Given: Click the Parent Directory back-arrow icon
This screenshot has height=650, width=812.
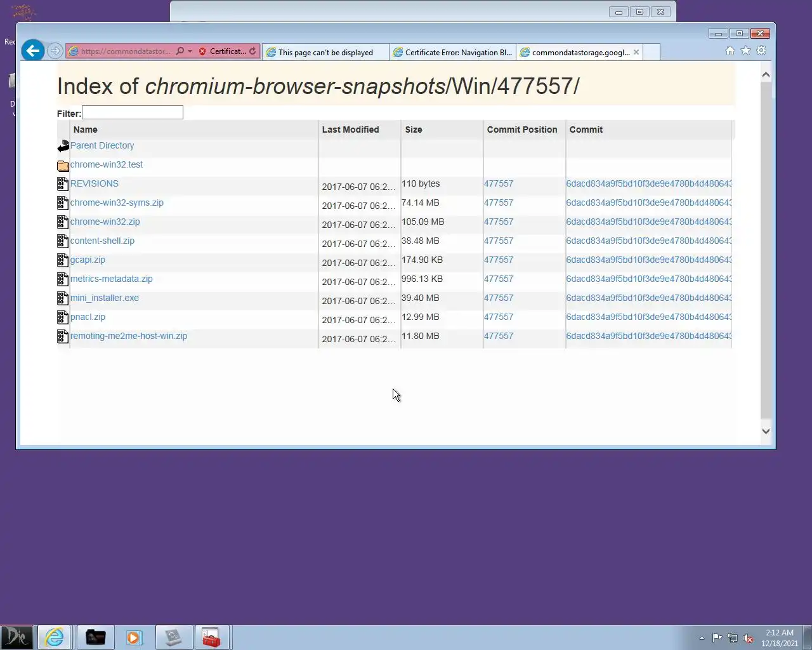Looking at the screenshot, I should (63, 147).
